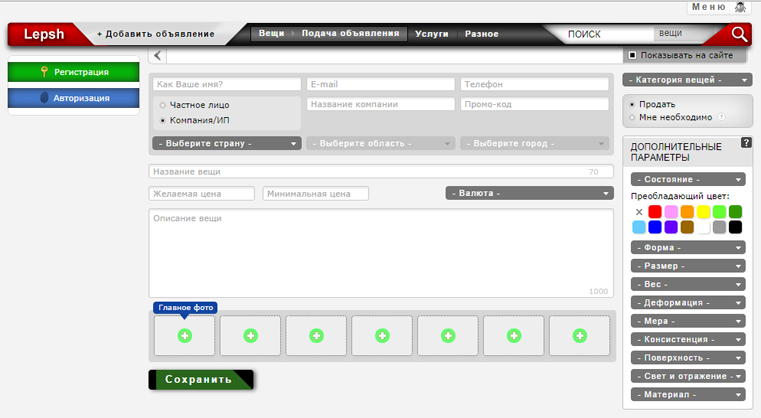Click the Описание вещи text area
761x418 pixels.
point(380,252)
